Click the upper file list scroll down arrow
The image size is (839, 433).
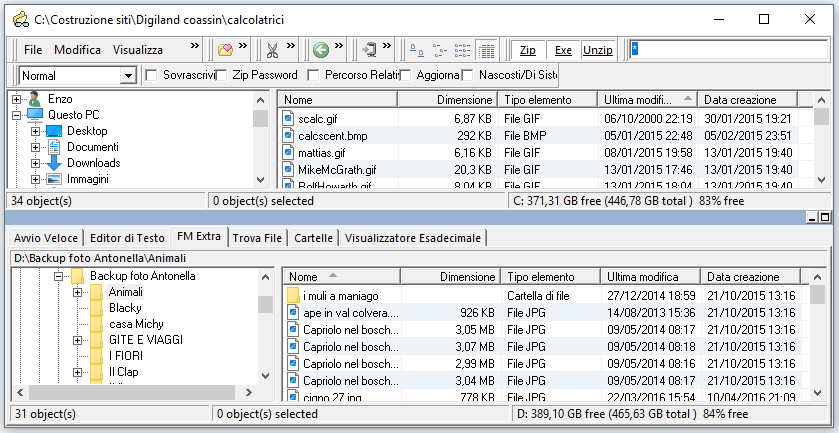(x=822, y=180)
